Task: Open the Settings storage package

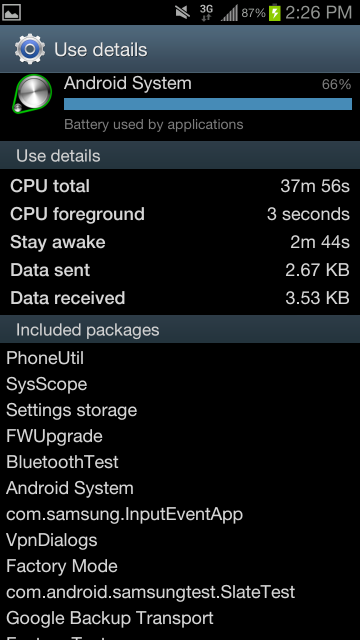Action: click(x=71, y=410)
